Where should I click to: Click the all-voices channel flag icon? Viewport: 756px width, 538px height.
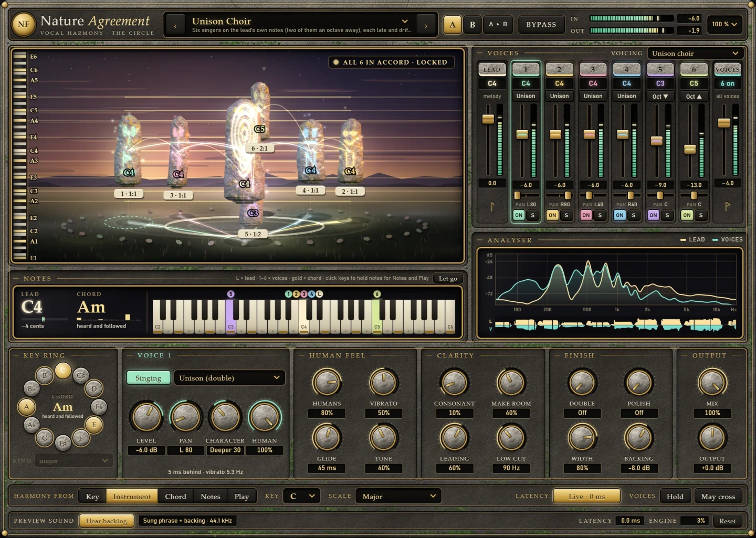727,206
